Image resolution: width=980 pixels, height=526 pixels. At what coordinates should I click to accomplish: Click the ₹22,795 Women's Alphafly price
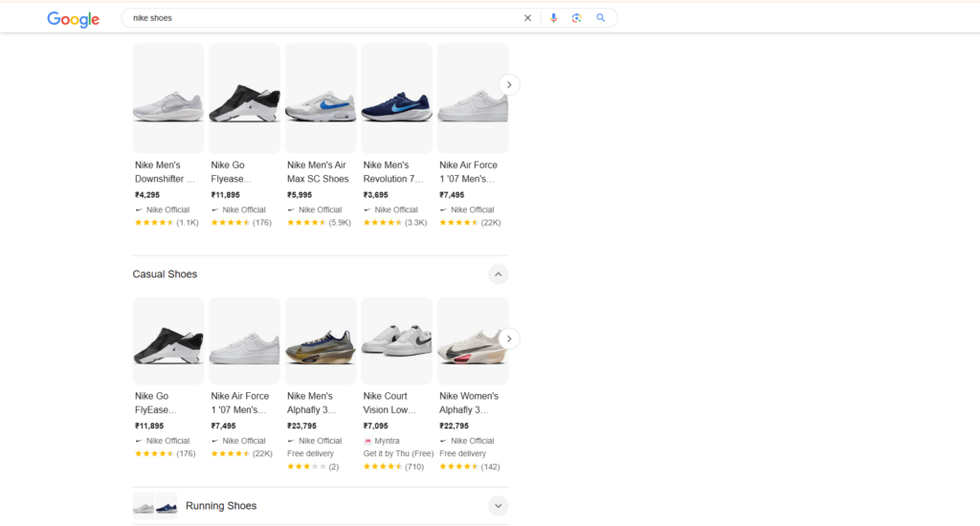point(454,426)
